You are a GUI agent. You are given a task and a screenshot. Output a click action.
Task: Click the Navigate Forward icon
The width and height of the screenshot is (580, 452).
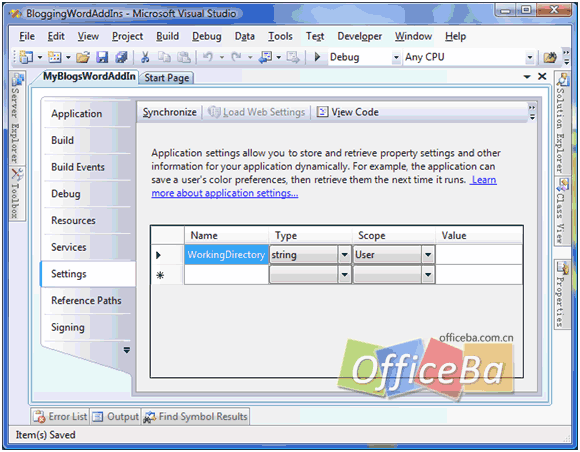click(293, 57)
